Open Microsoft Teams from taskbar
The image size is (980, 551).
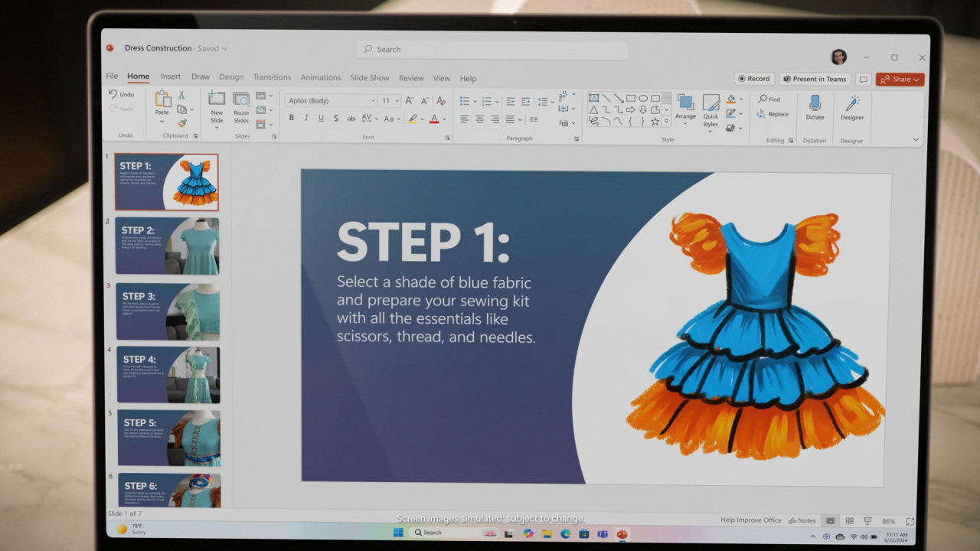pos(603,533)
